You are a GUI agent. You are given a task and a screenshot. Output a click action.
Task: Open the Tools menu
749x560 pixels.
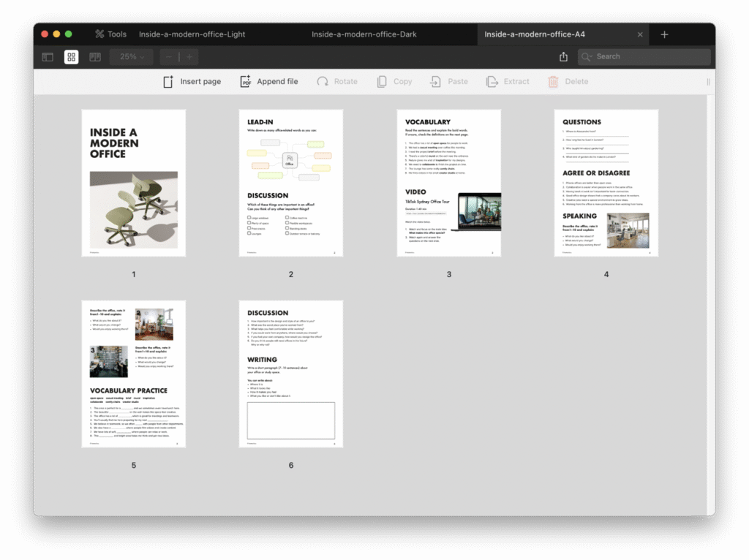point(110,34)
